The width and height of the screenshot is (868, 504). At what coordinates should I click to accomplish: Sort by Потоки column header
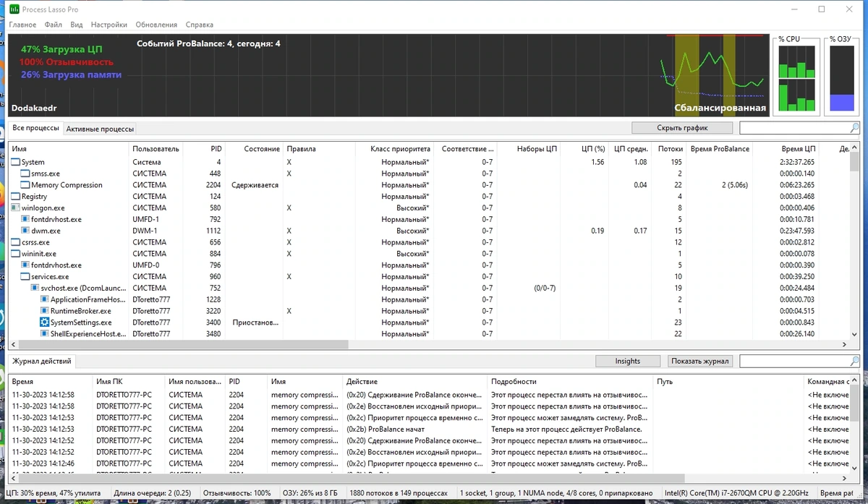pos(669,148)
